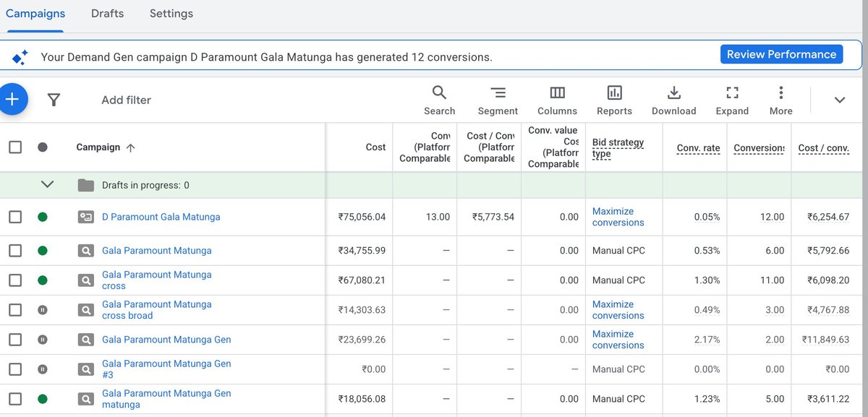Open the Gala Paramount Matunga Gen #3 link
The image size is (868, 417).
166,369
